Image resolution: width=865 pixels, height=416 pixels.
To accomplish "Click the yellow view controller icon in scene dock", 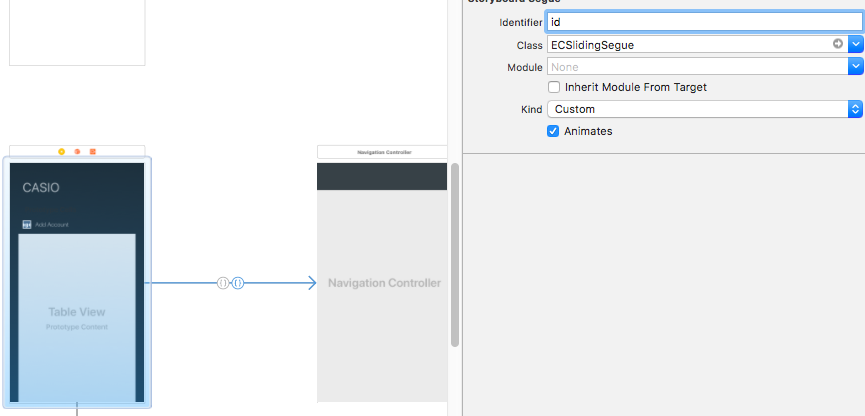I will [62, 151].
